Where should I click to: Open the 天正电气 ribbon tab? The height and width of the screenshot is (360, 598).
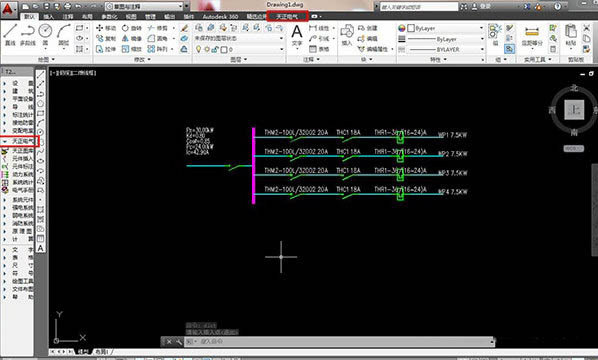[x=287, y=16]
